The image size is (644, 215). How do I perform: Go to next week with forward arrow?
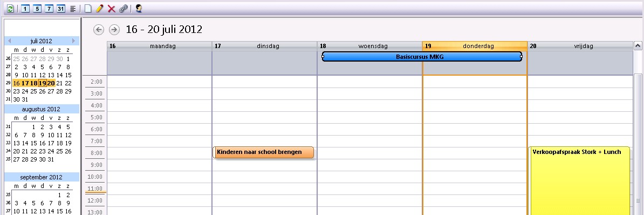114,30
